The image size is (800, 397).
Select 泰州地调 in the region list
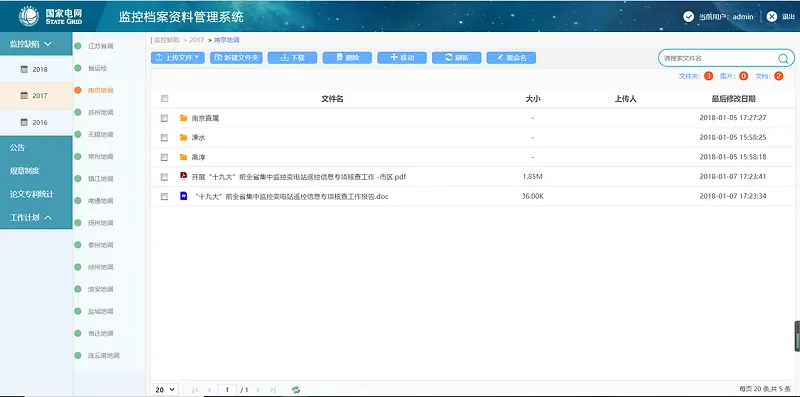click(x=101, y=245)
